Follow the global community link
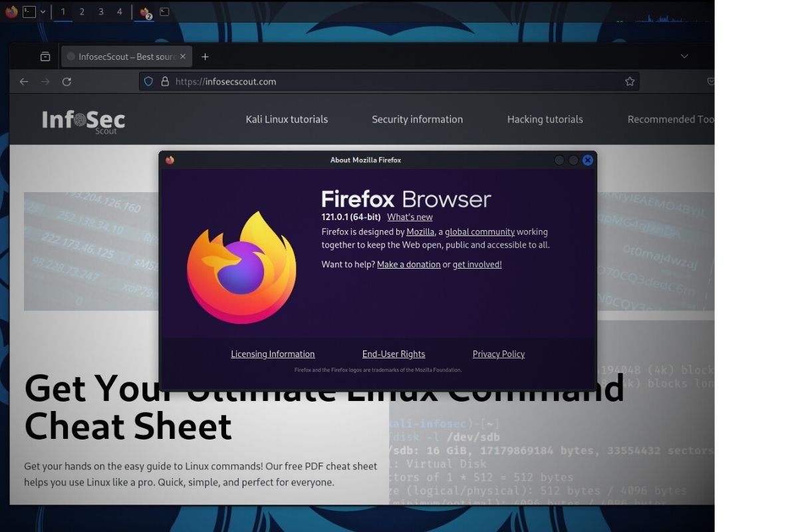The image size is (798, 532). pos(479,232)
